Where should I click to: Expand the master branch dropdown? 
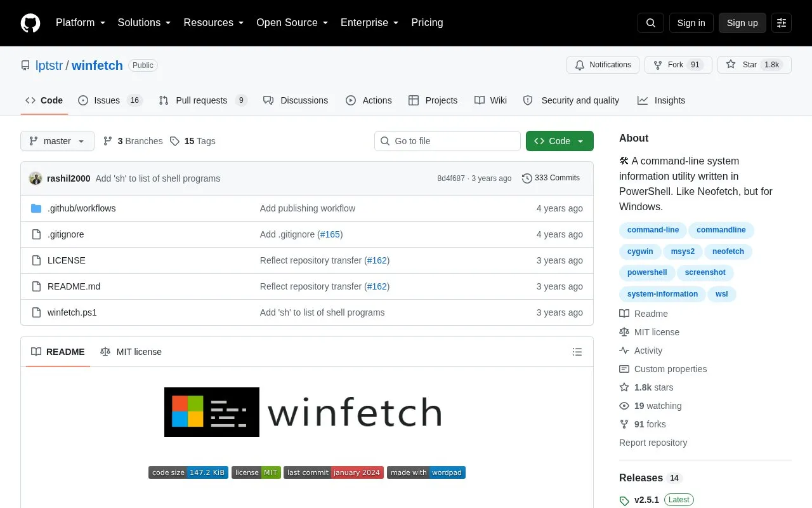tap(57, 141)
